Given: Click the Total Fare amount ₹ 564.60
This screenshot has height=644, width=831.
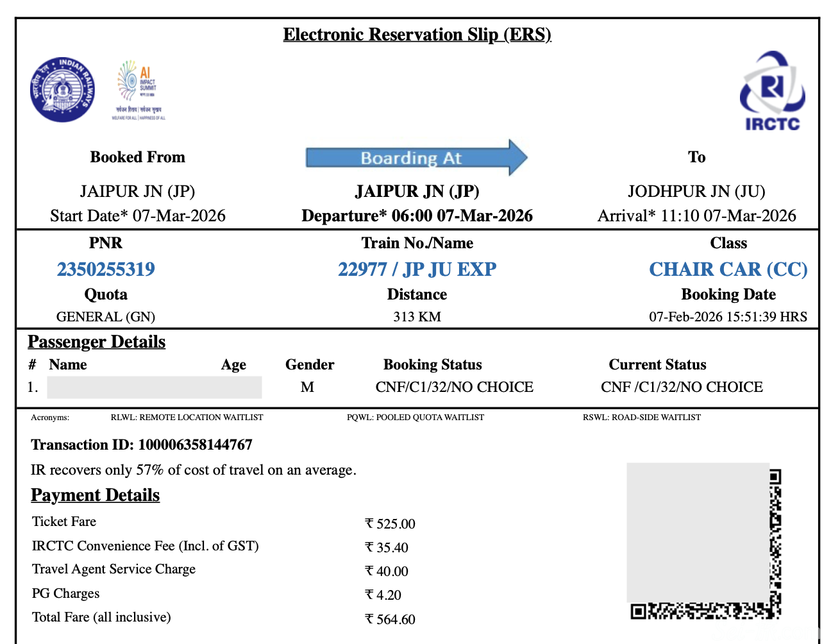Looking at the screenshot, I should 390,620.
